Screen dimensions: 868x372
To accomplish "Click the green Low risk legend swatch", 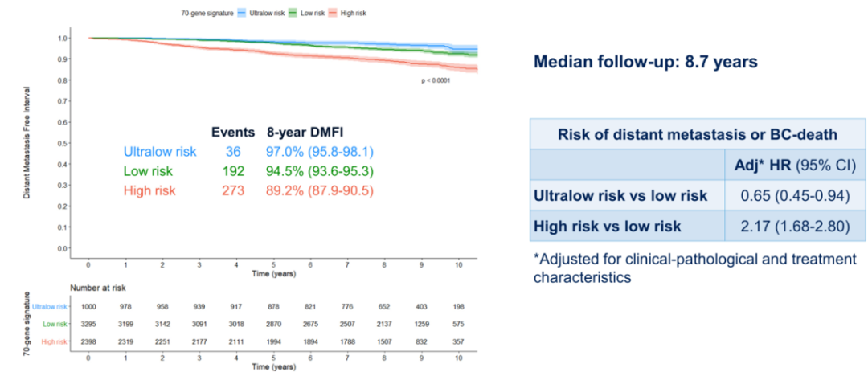I will [x=295, y=14].
